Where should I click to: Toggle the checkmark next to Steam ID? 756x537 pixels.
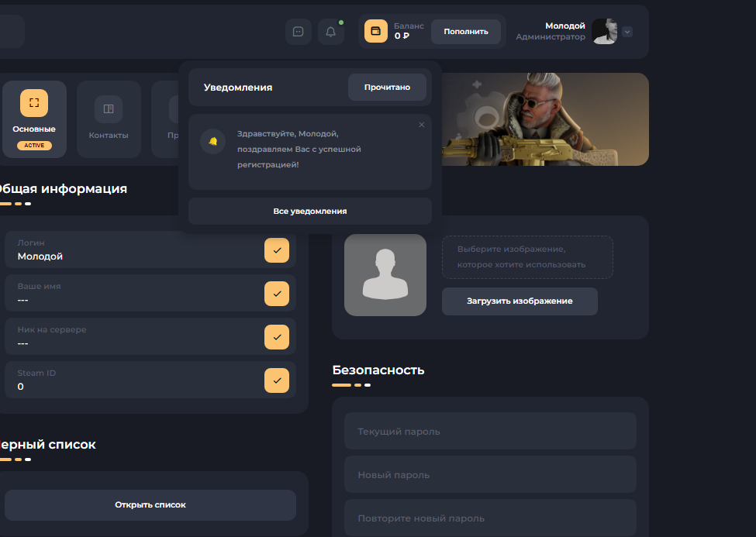(277, 380)
